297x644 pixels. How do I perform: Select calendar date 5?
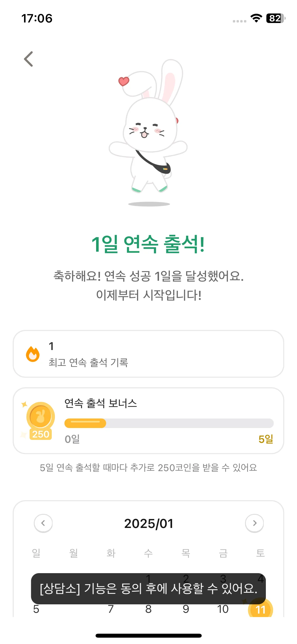click(36, 609)
